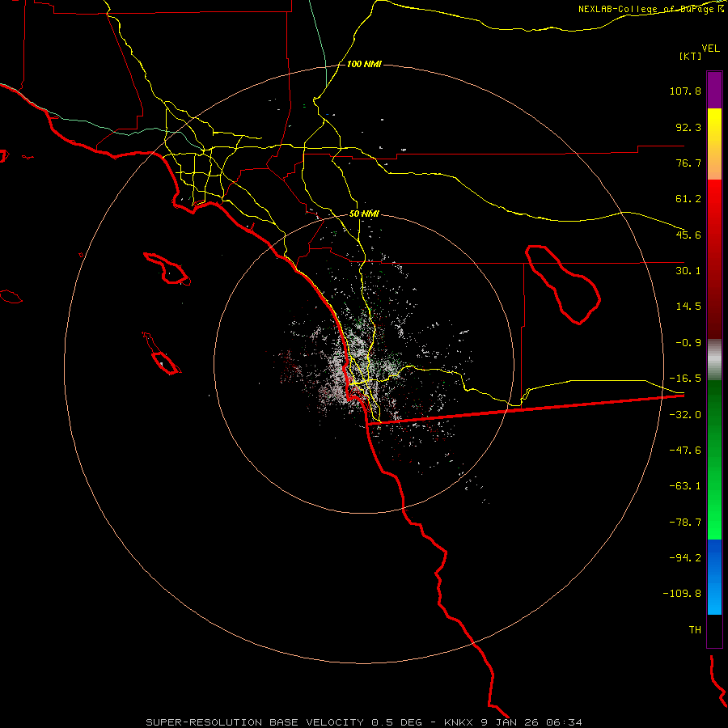
Task: Click the VEL legend title
Action: coord(710,49)
